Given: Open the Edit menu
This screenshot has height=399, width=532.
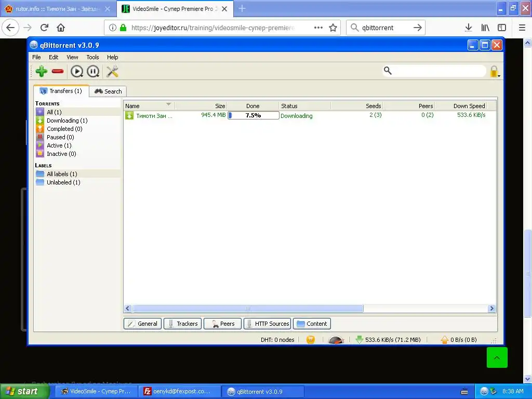Looking at the screenshot, I should pyautogui.click(x=54, y=57).
